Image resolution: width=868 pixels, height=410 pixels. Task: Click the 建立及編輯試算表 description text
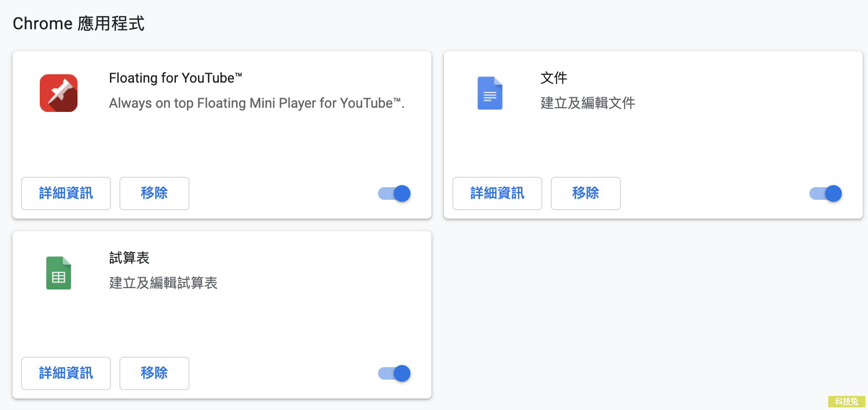[163, 283]
